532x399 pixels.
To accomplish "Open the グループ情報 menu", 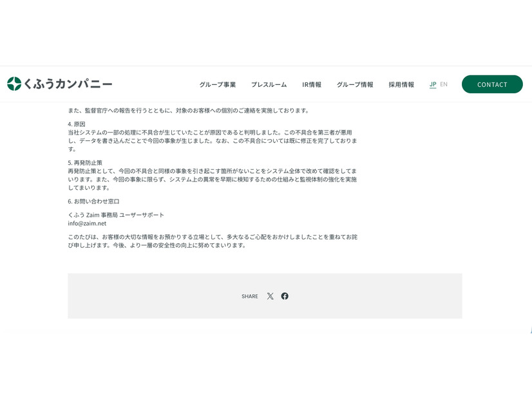I will tap(355, 84).
